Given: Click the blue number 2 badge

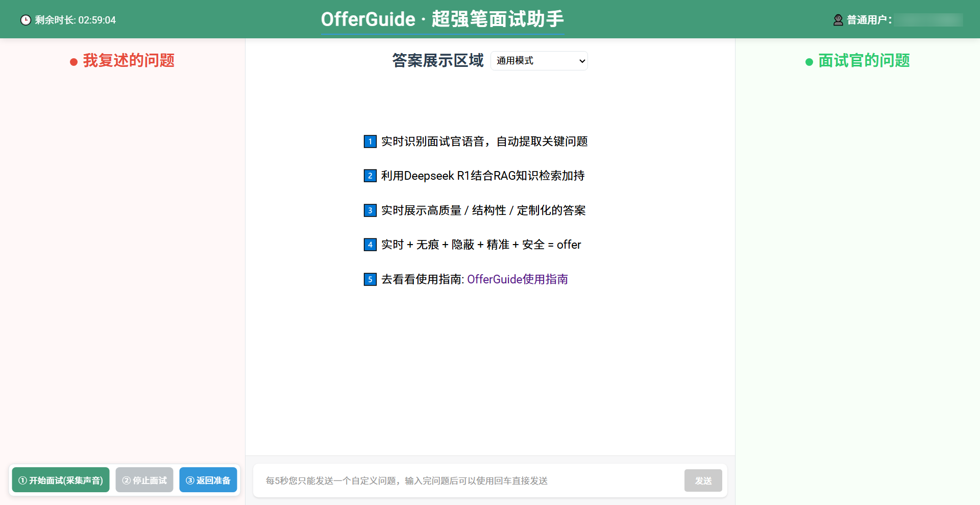Looking at the screenshot, I should 370,176.
